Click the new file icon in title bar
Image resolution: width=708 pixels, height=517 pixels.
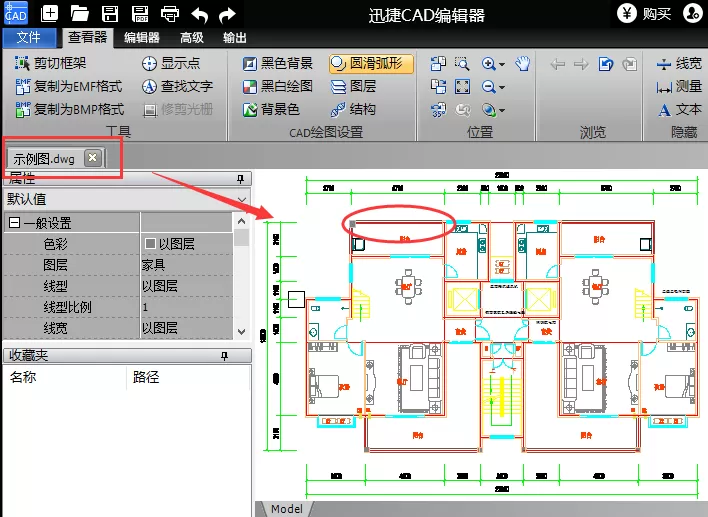[x=49, y=14]
